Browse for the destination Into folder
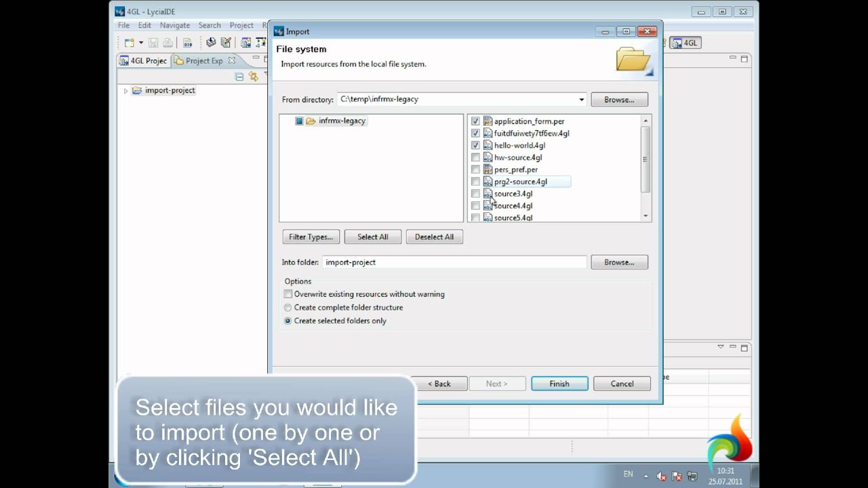 point(619,262)
